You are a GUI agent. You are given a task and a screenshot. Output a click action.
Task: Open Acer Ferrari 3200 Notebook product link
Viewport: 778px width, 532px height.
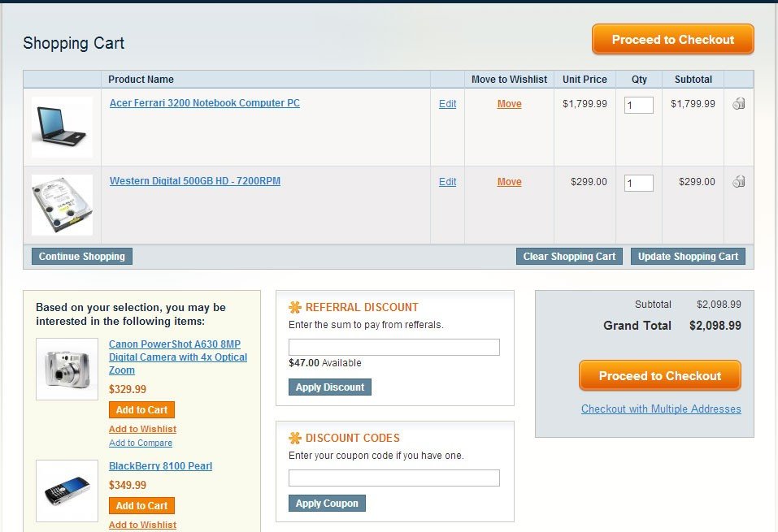point(204,102)
